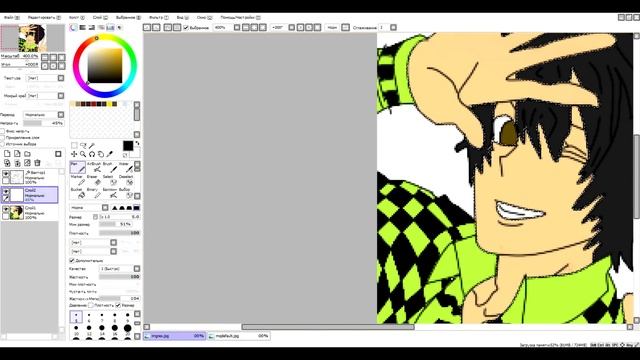This screenshot has width=640, height=360.
Task: Select the Select pen tool
Action: pos(109,180)
